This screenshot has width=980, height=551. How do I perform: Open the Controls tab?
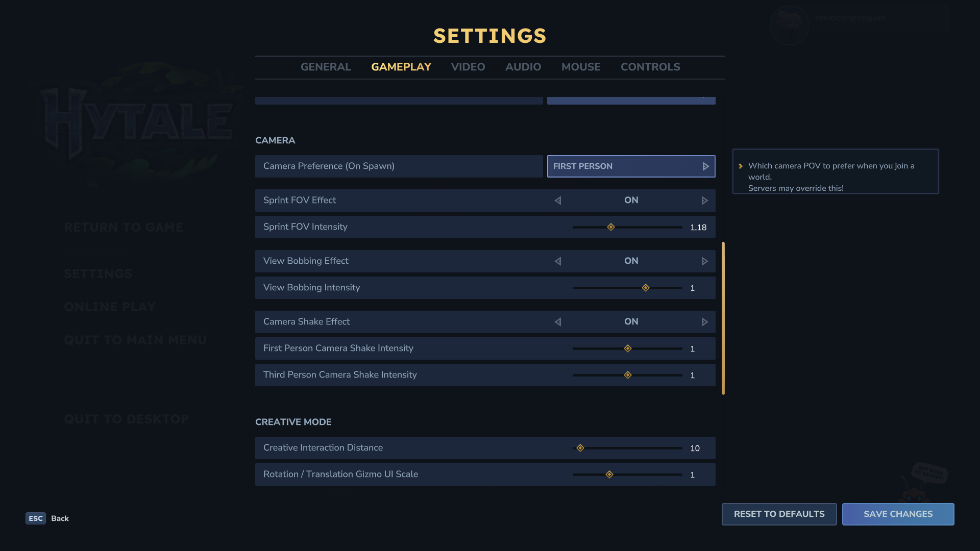(650, 67)
